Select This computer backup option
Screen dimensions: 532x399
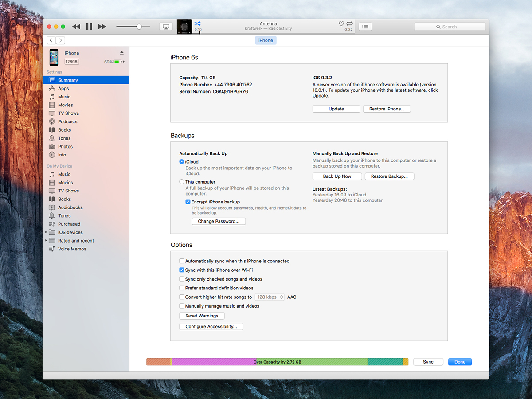(x=182, y=182)
